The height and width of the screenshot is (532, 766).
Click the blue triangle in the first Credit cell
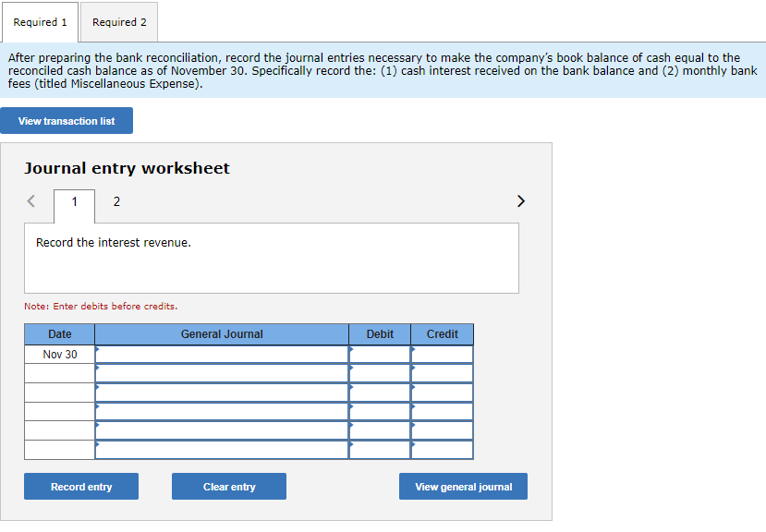pos(413,349)
